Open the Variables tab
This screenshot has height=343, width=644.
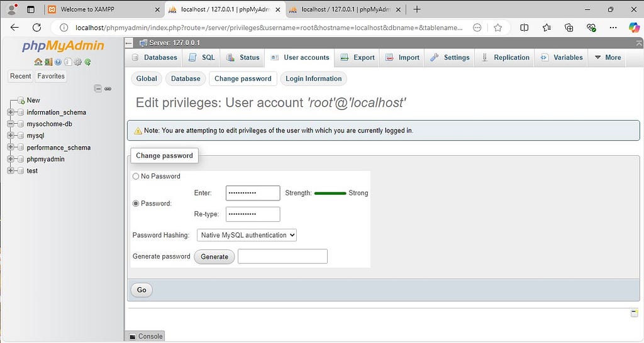click(562, 57)
